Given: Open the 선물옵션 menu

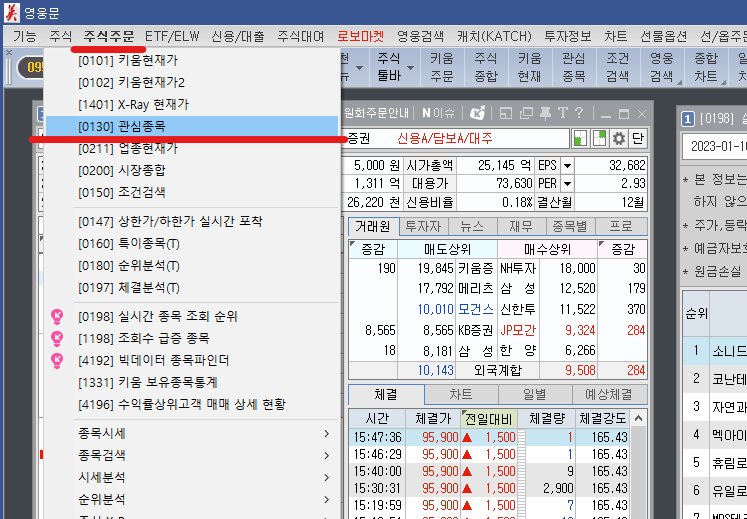Looking at the screenshot, I should pyautogui.click(x=664, y=36).
